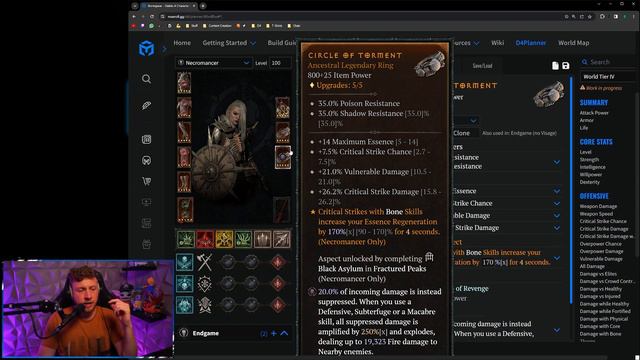Click the floppy disk save icon
The height and width of the screenshot is (360, 640).
pos(566,66)
